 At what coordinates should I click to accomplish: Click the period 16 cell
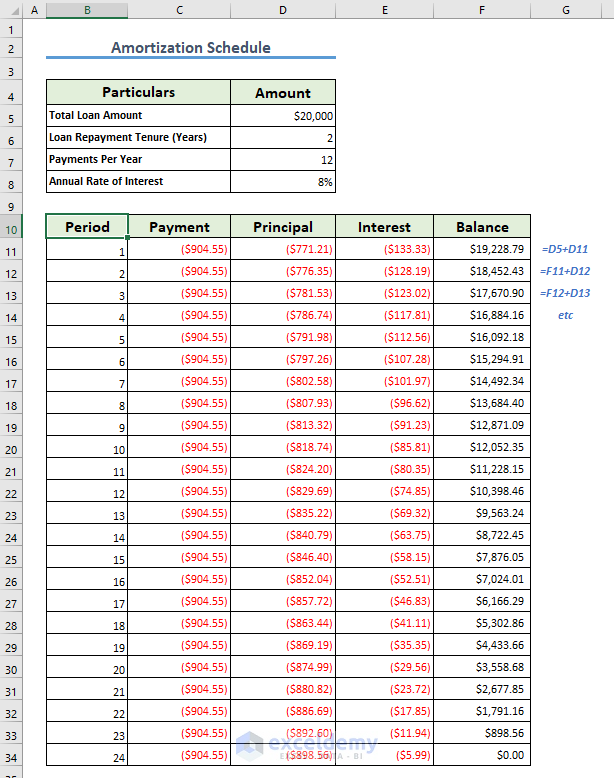coord(87,579)
